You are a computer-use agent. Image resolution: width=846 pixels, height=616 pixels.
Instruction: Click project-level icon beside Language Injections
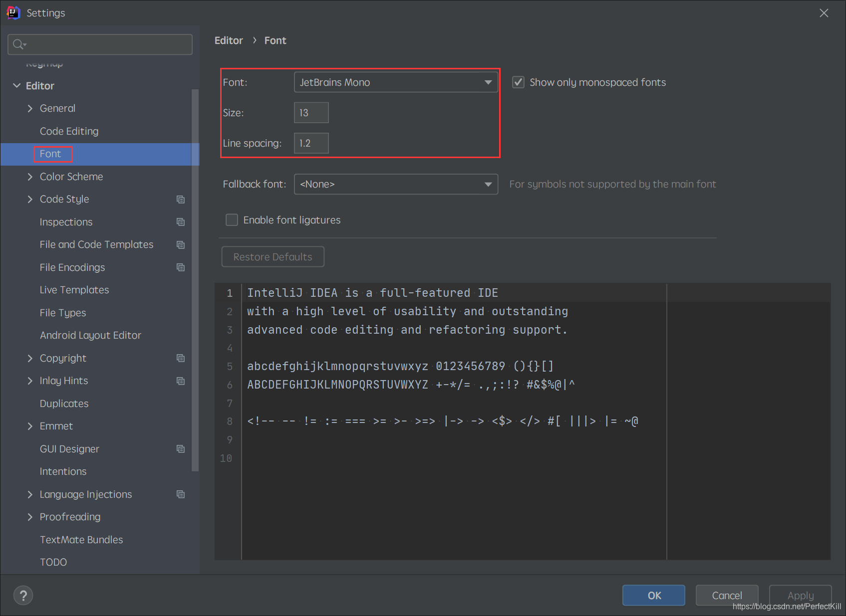181,494
